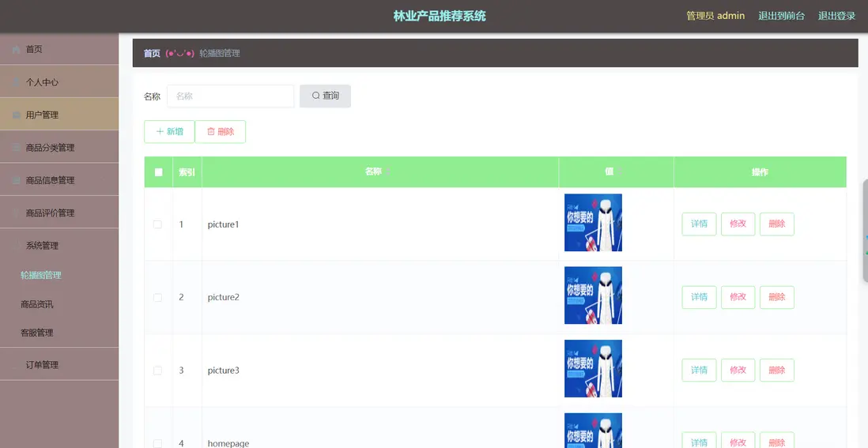The height and width of the screenshot is (448, 868).
Task: Open 用户管理 in the sidebar
Action: point(59,115)
